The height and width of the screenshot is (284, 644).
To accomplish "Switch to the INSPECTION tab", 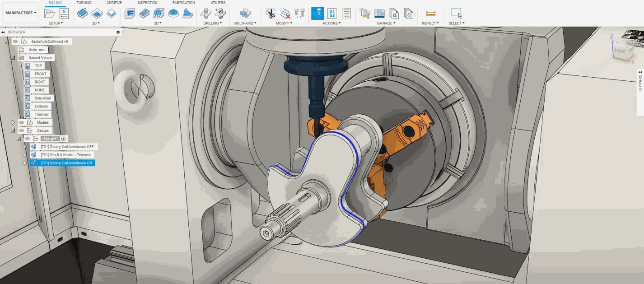I will click(147, 3).
